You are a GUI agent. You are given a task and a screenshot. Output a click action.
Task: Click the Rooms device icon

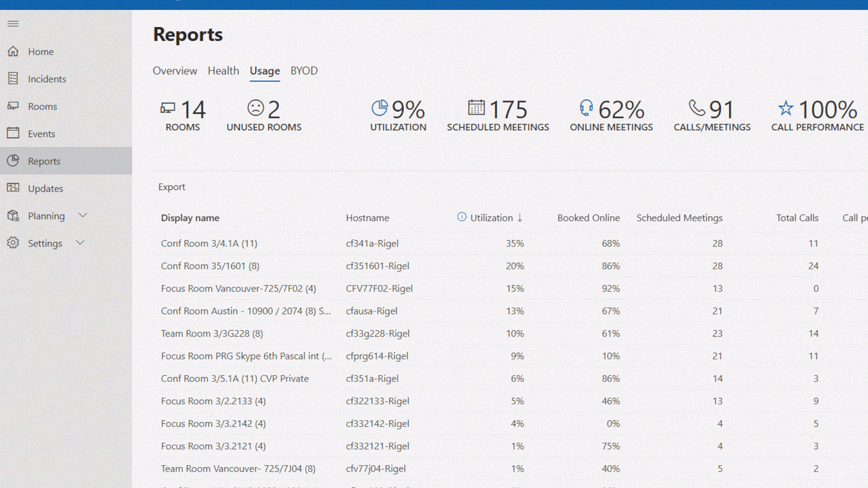click(x=13, y=106)
